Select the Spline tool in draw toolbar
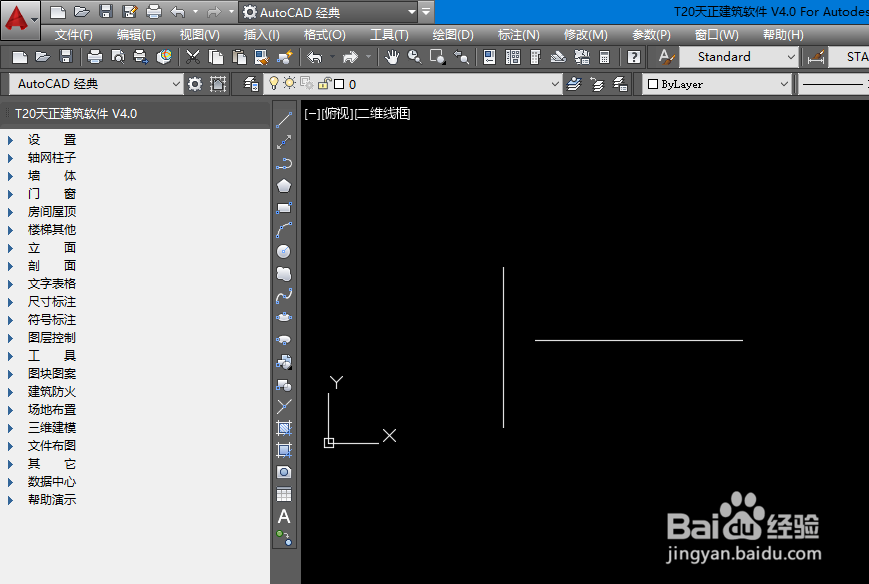The width and height of the screenshot is (869, 584). coord(284,296)
